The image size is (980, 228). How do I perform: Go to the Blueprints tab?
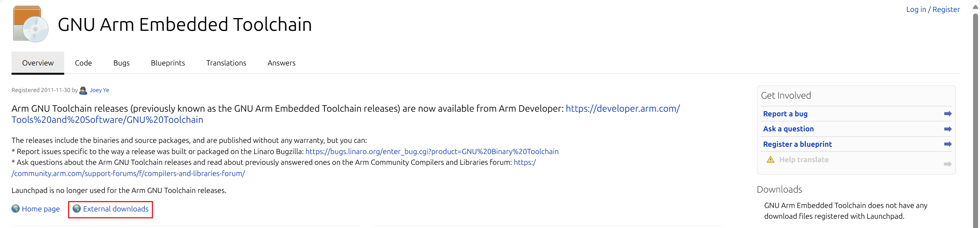point(168,63)
